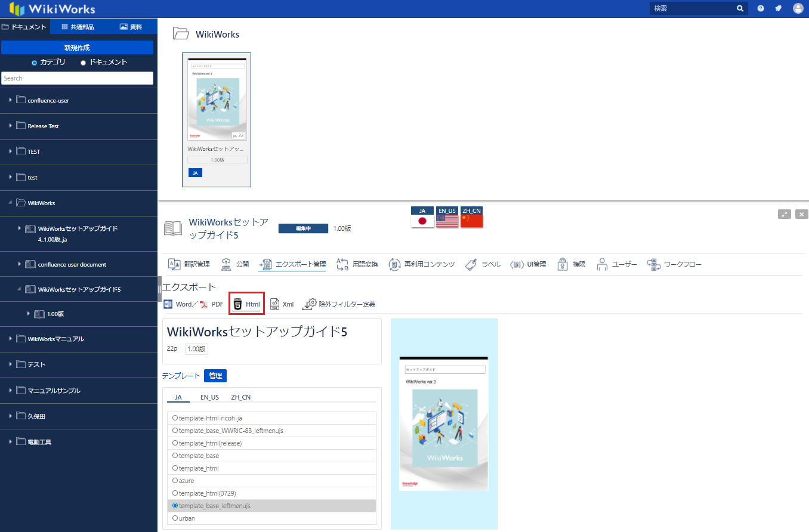Open the translation management (翻訳管理) icon

point(174,264)
